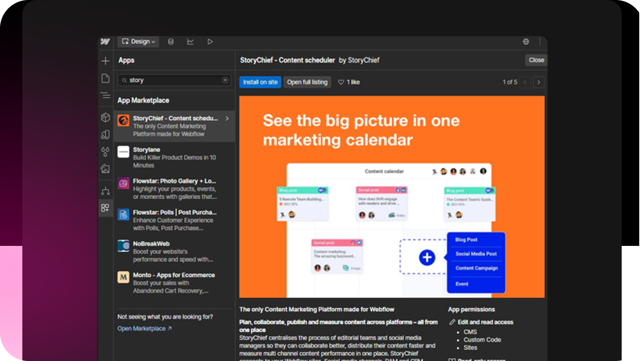Viewport: 644px width, 361px height.
Task: Close the StoryChief app detail panel
Action: click(536, 60)
